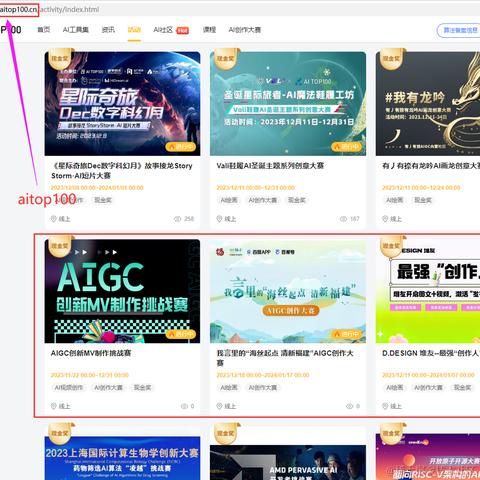
Task: Click the 星际奇旅 Dec数字科幻月 banner image
Action: (122, 104)
